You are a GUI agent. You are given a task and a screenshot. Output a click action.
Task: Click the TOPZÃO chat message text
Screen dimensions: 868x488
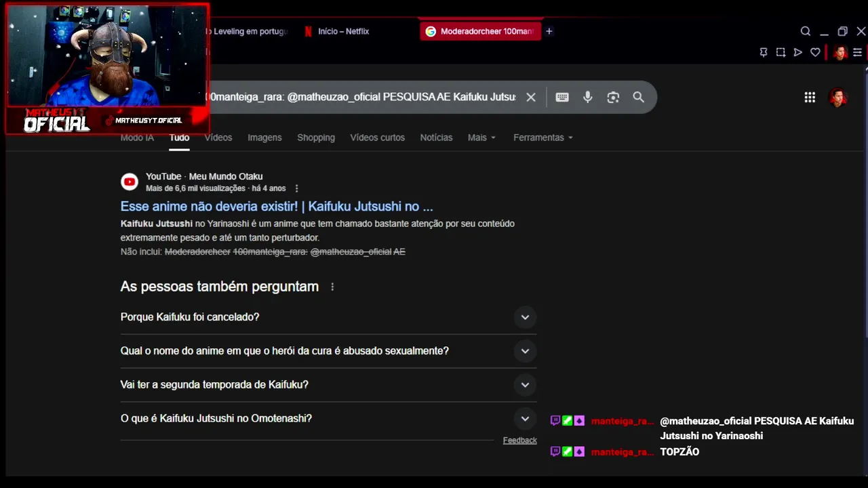(x=679, y=452)
